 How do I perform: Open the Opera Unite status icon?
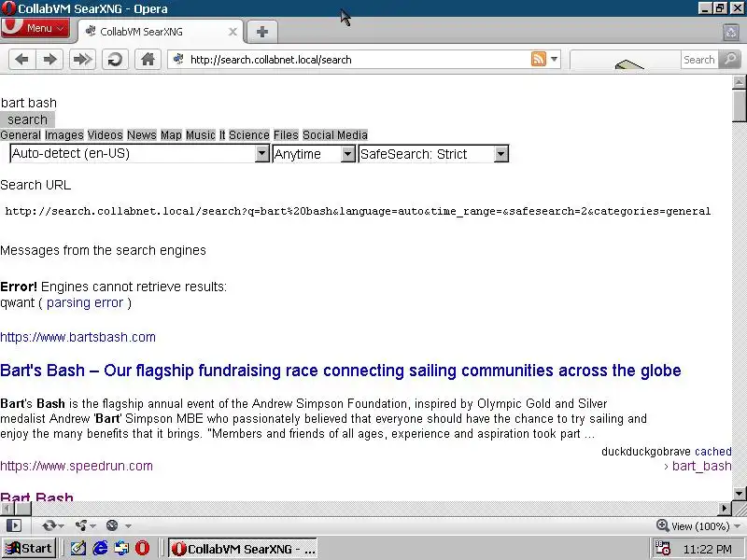point(85,525)
